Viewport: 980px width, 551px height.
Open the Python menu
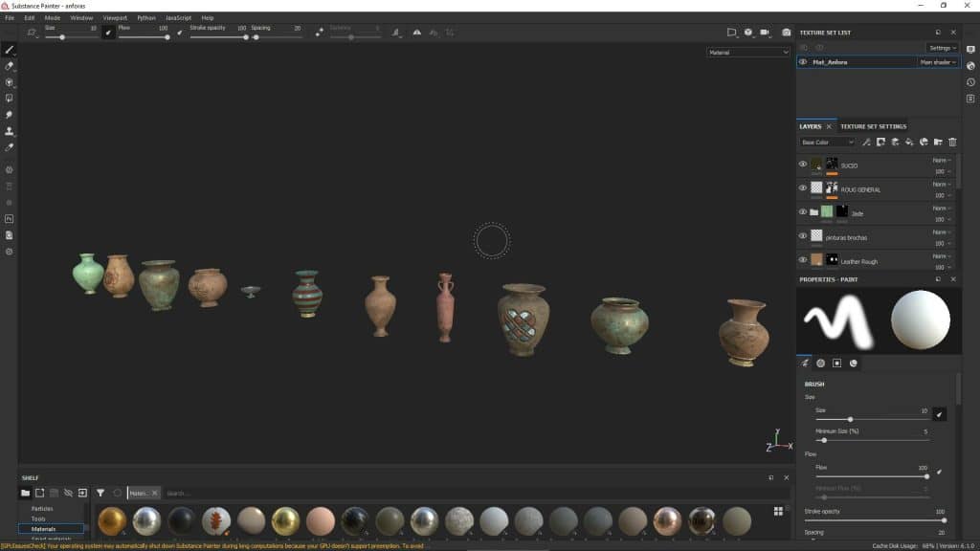tap(146, 18)
